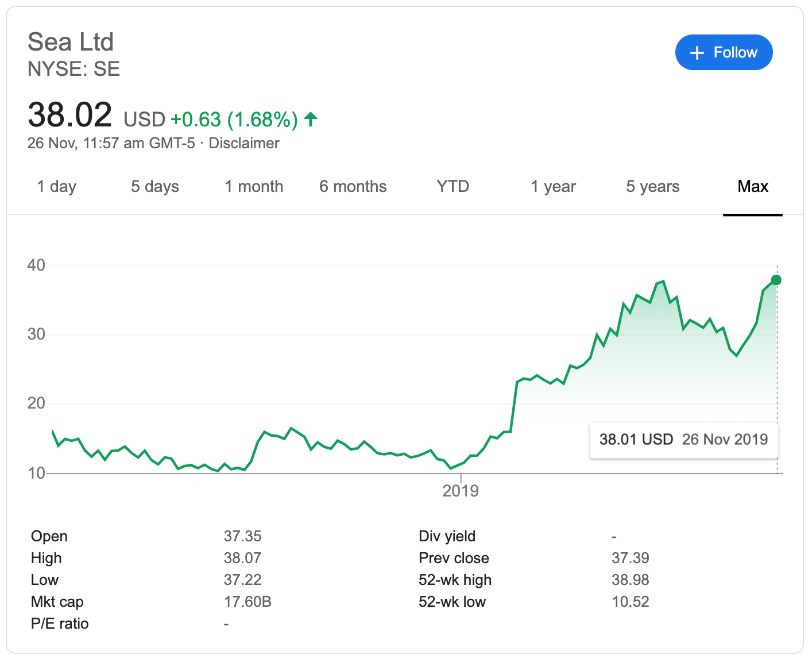Click the 52-wk high value 38.98
Screen dimensions: 812x662
tap(631, 580)
